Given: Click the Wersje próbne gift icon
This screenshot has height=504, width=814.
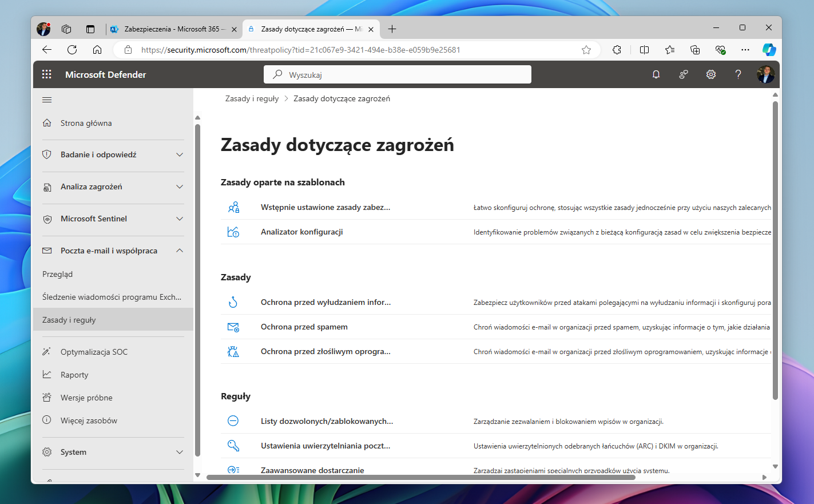Looking at the screenshot, I should click(47, 398).
